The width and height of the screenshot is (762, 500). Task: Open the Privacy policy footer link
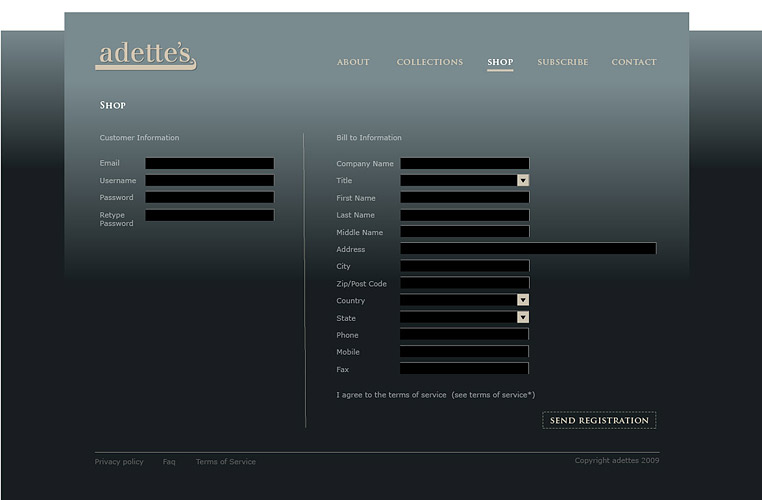point(119,462)
